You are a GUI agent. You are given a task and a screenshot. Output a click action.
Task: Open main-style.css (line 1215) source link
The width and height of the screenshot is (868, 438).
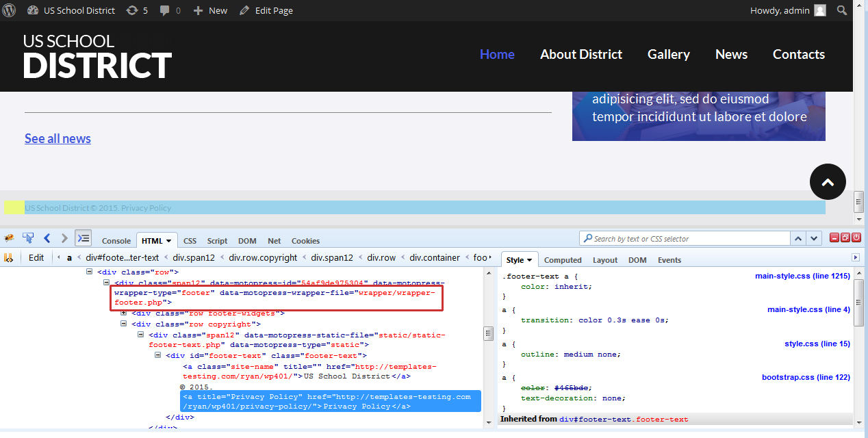[x=802, y=276]
